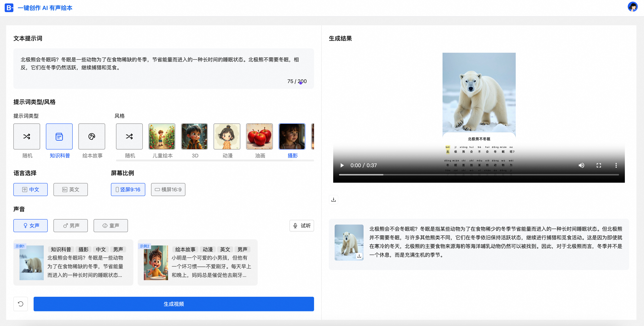This screenshot has width=644, height=326.
Task: Select the 知识科普 prompt type icon
Action: click(x=59, y=136)
